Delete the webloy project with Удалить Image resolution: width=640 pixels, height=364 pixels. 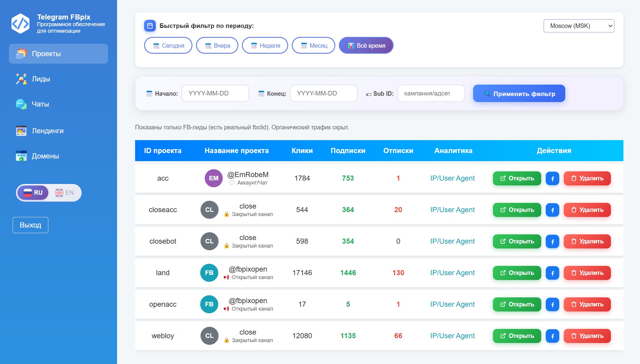pos(587,336)
